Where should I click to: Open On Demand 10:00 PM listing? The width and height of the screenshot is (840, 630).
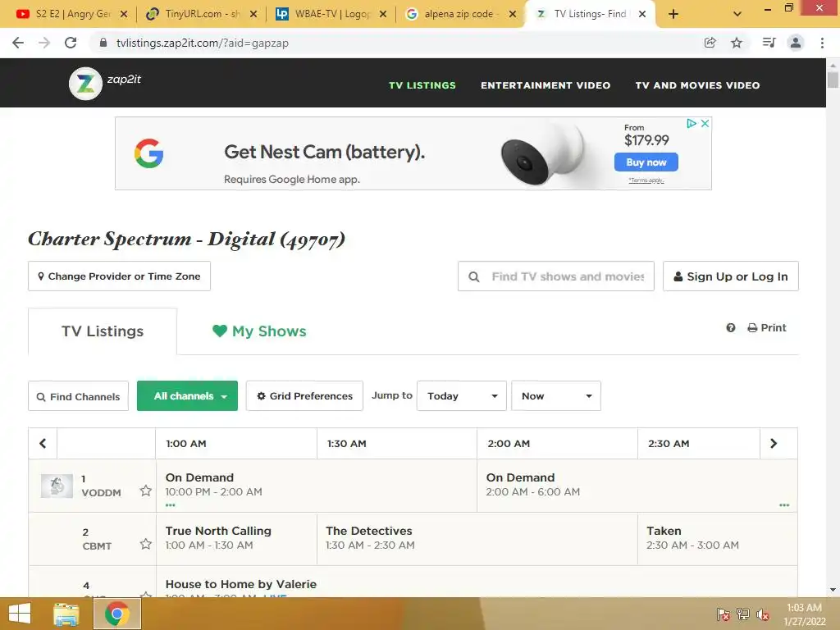(316, 485)
